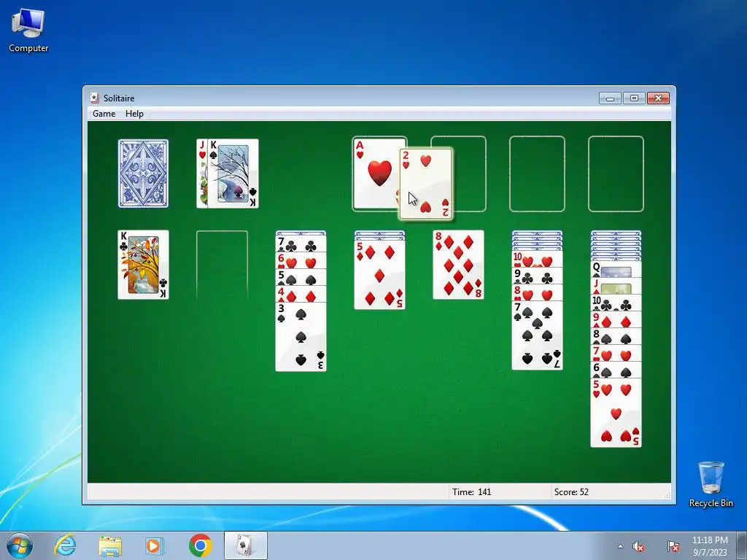Open Windows Media Player from taskbar
The image size is (747, 560).
click(x=155, y=545)
